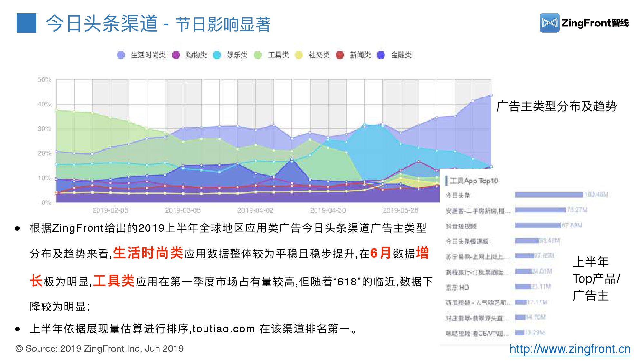Click the 0% y-axis label
Screen dimensions: 644x362
coord(46,202)
